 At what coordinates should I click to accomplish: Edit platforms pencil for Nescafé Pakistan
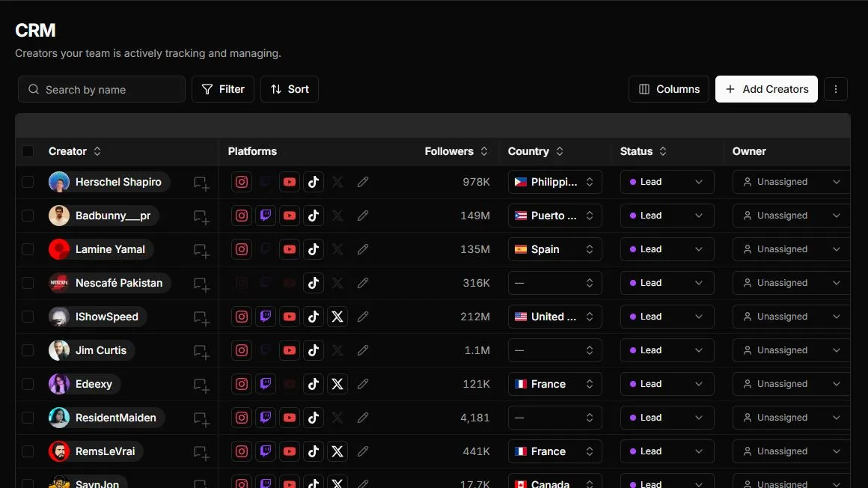pyautogui.click(x=363, y=283)
